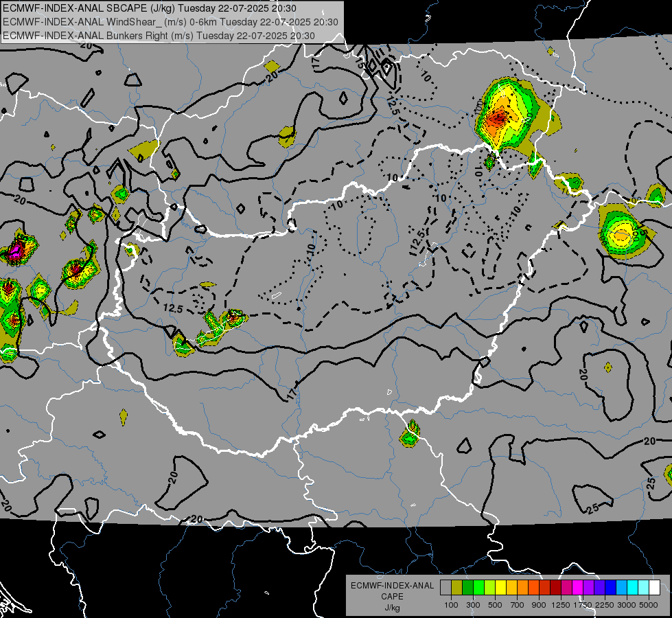This screenshot has height=618, width=672.
Task: Click the 5000 legend tick value
Action: pos(649,605)
